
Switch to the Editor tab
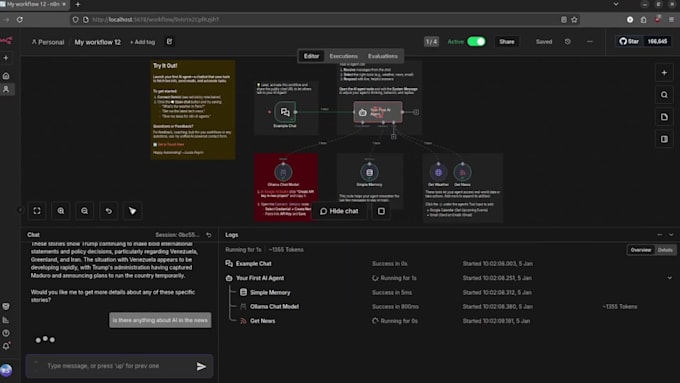(x=311, y=56)
